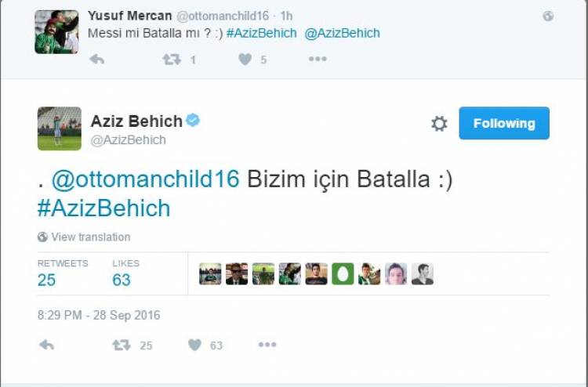Like Aziz Behich's tweet with the heart
Screen dimensions: 588x387
[195, 345]
